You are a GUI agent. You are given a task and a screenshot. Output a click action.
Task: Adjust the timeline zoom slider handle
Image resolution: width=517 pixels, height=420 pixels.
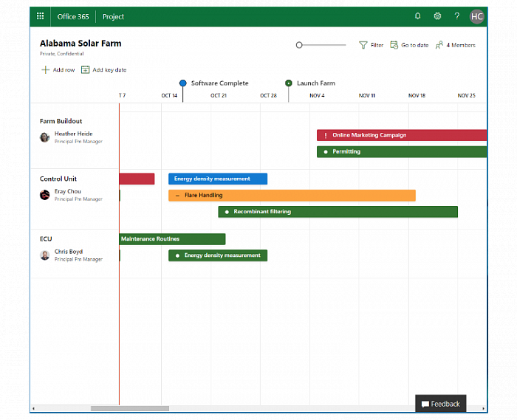coord(299,45)
